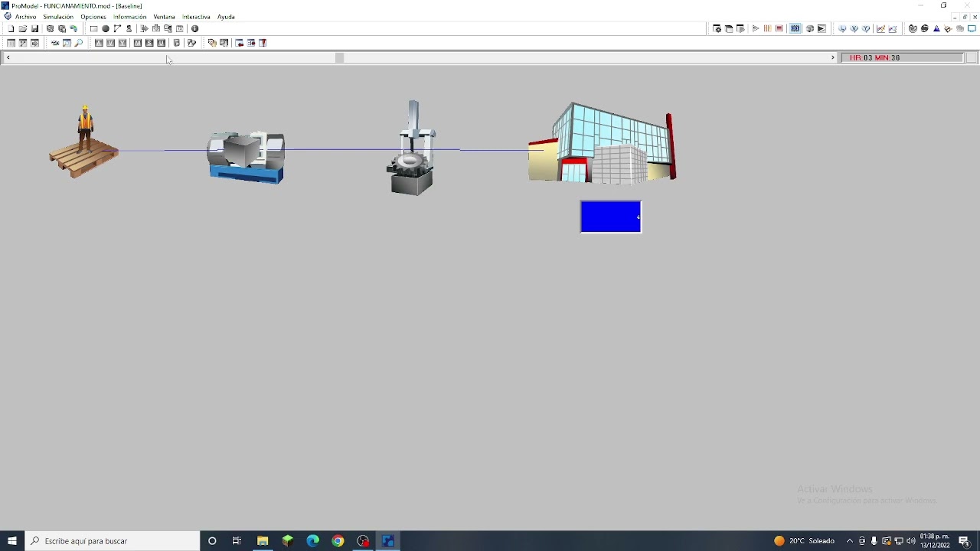Select the factory building graphic
The height and width of the screenshot is (551, 980).
tap(603, 143)
